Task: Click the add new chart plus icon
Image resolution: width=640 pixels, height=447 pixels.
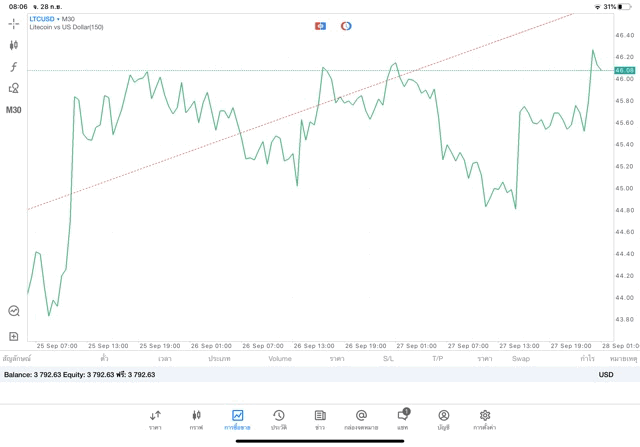Action: [x=14, y=336]
